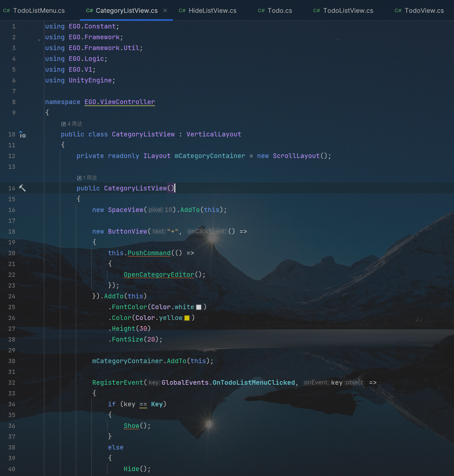Click mCategoryContainer on line 30
Image resolution: width=454 pixels, height=476 pixels.
[128, 361]
